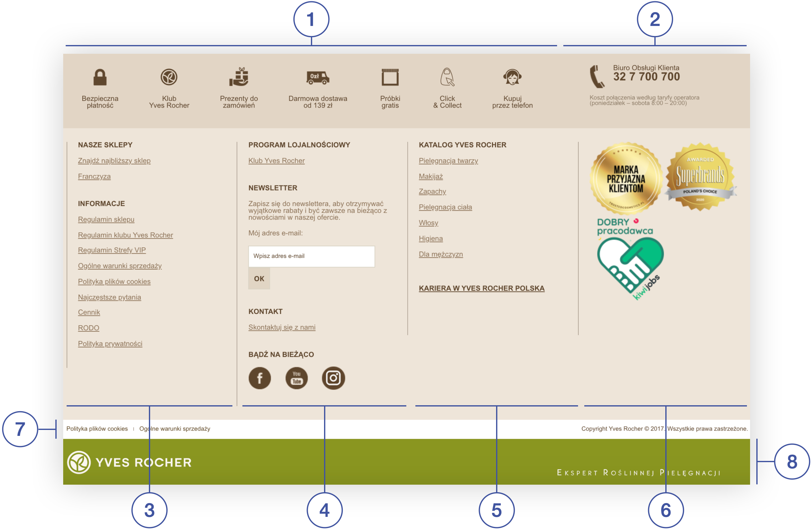
Task: Click the Darmowa dostawa od 139 zł label
Action: pos(317,102)
